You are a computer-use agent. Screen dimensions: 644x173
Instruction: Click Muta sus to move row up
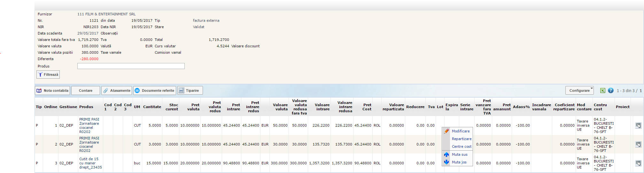click(460, 154)
